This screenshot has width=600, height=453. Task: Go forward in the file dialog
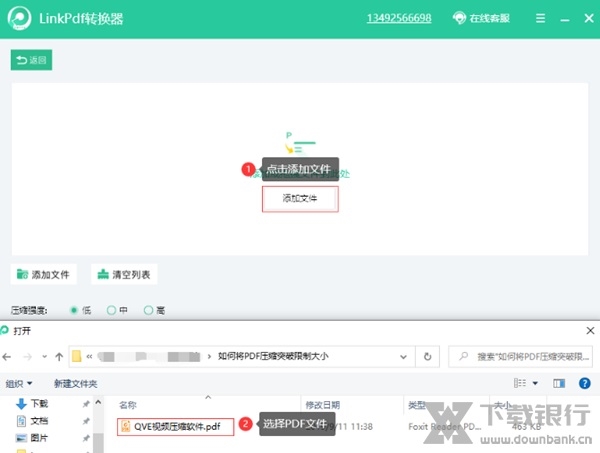coord(28,357)
